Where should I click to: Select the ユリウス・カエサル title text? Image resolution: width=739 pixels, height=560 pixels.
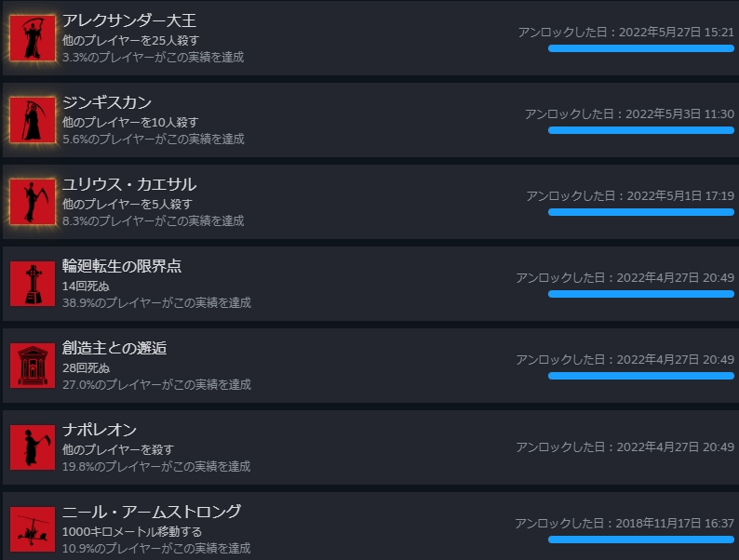(129, 184)
